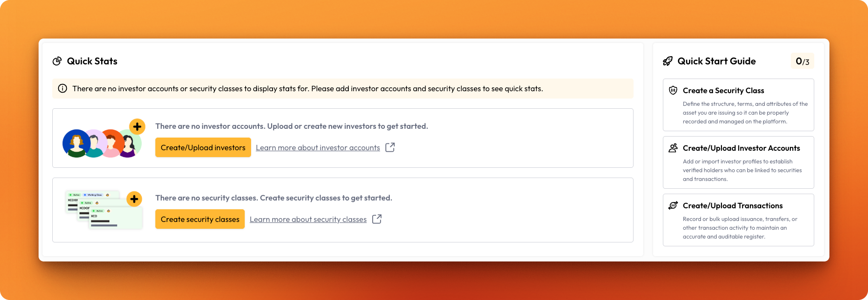The image size is (868, 300).
Task: Follow the Learn more about security classes link
Action: 308,220
